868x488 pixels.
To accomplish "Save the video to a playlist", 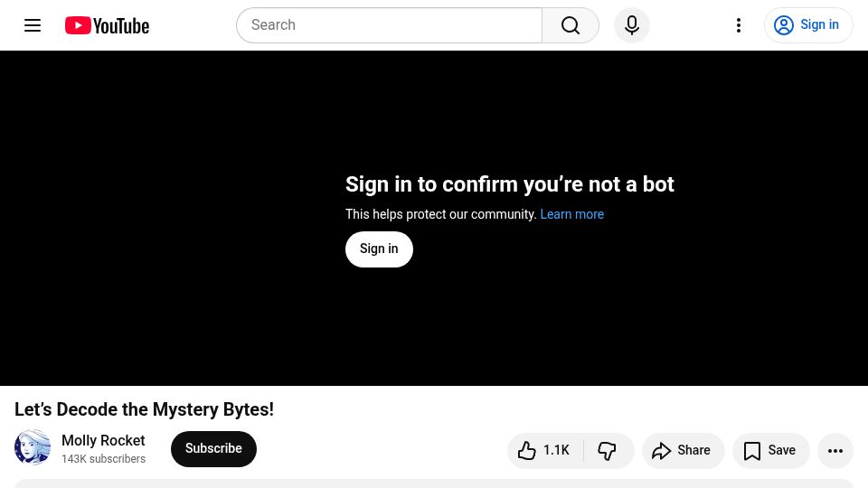I will pos(770,450).
